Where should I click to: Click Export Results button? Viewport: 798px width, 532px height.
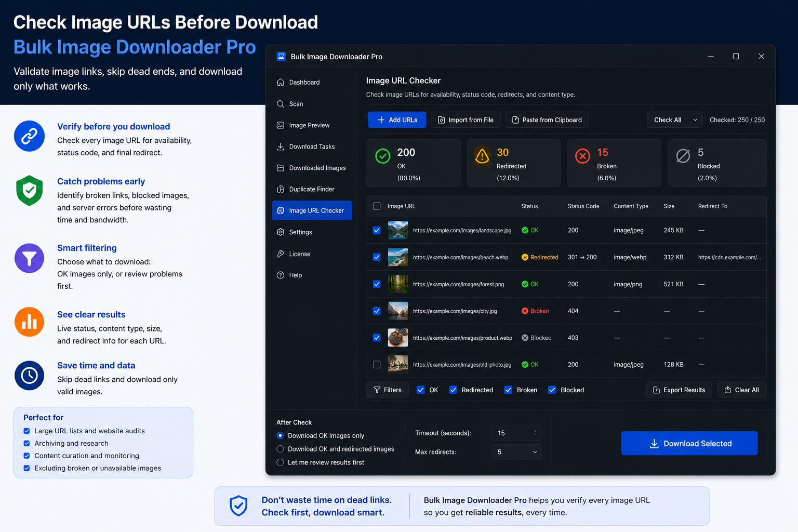(x=679, y=390)
